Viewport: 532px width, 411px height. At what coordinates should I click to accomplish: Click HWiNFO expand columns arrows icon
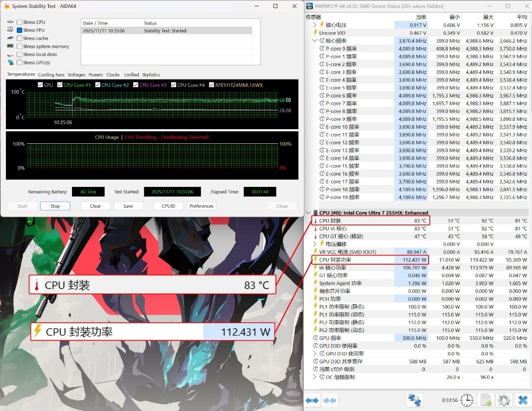coord(312,400)
